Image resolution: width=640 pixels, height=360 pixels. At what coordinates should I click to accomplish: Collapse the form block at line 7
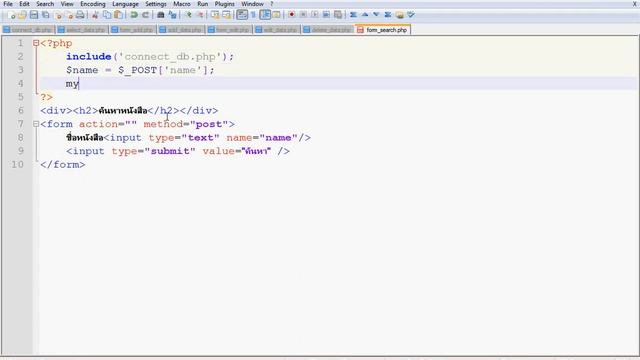click(36, 124)
